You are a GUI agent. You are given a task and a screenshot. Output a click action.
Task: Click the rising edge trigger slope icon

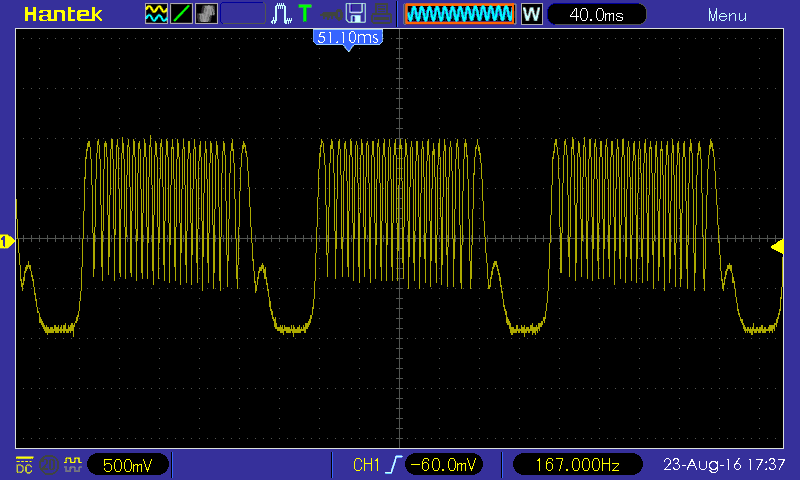393,465
